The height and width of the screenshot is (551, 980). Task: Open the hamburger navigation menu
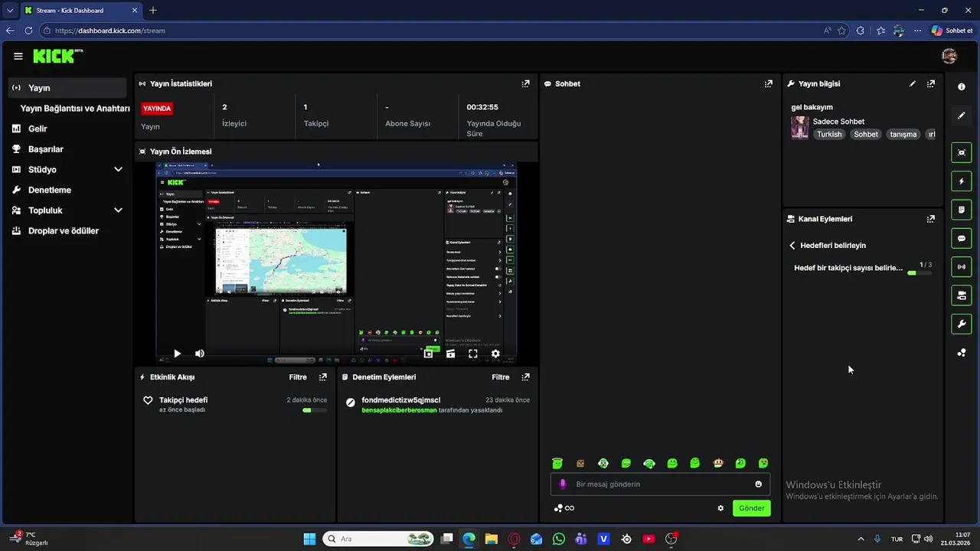pos(18,56)
